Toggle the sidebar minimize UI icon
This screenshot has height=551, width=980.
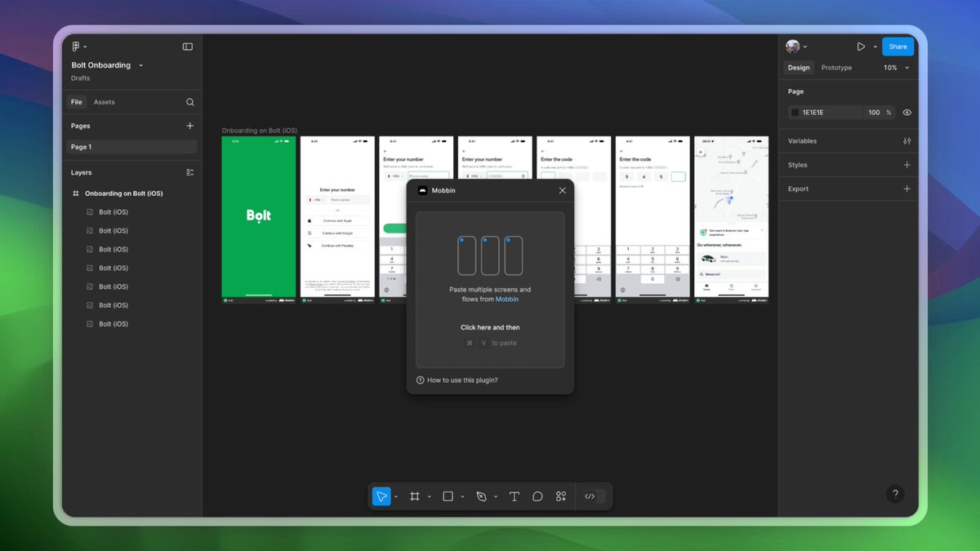tap(188, 47)
